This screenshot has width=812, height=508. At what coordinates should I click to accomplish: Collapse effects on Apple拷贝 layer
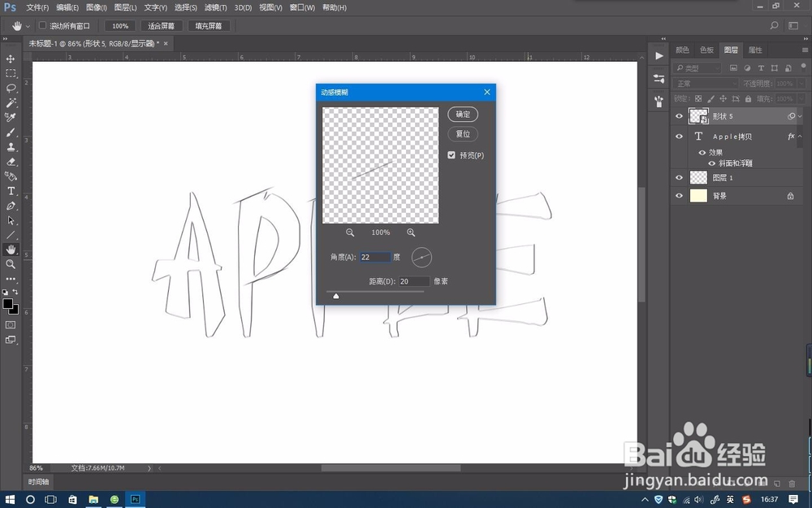tap(800, 137)
